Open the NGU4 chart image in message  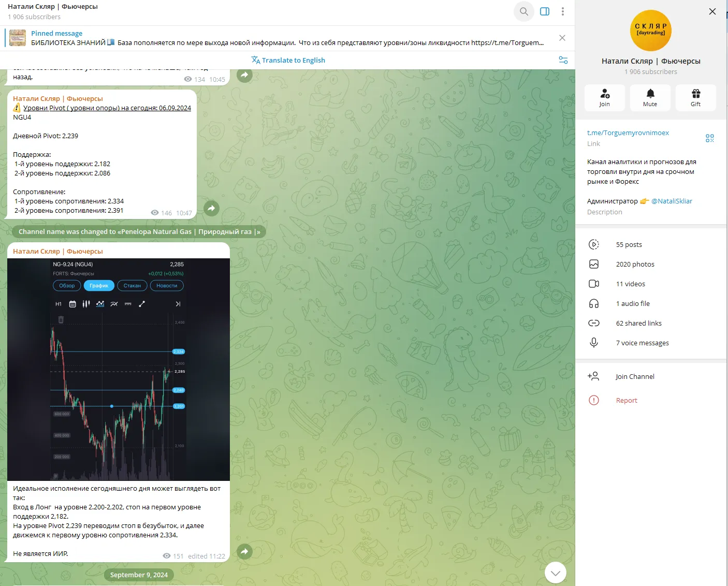(119, 370)
